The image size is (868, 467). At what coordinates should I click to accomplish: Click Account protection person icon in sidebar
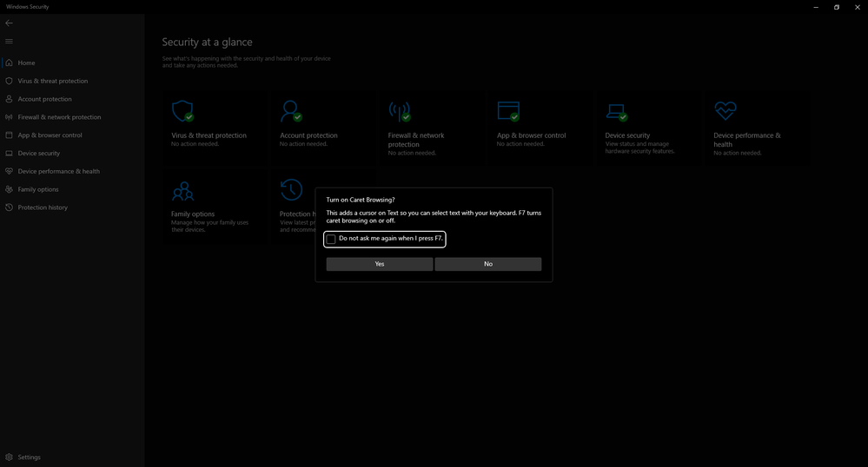click(x=9, y=99)
